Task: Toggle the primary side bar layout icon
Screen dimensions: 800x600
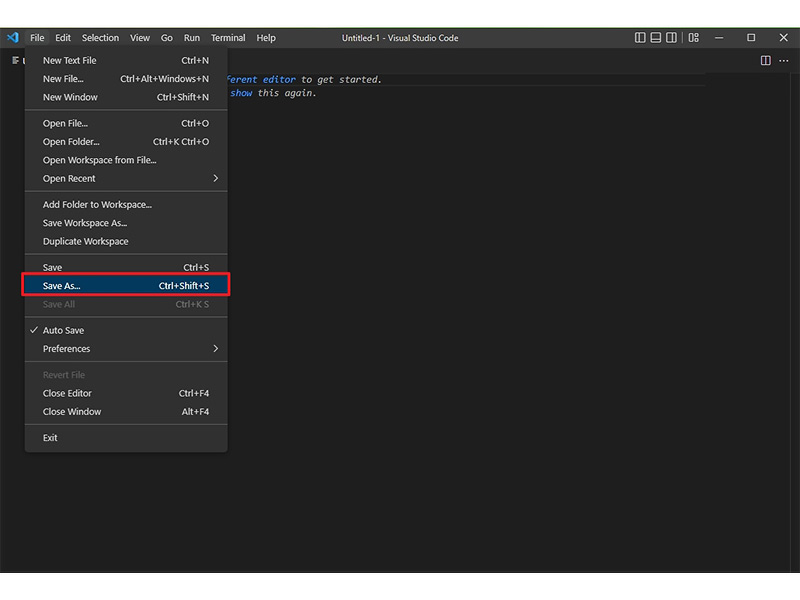Action: [x=640, y=37]
